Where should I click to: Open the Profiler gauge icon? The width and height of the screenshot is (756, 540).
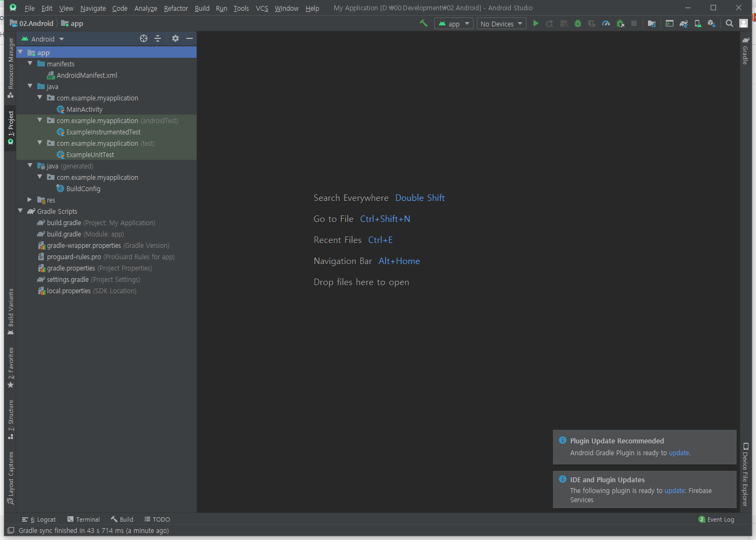pyautogui.click(x=606, y=23)
